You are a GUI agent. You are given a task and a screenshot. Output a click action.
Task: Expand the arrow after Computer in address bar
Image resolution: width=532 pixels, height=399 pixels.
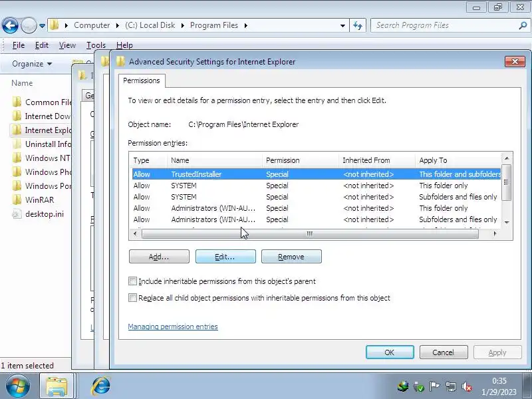(118, 25)
